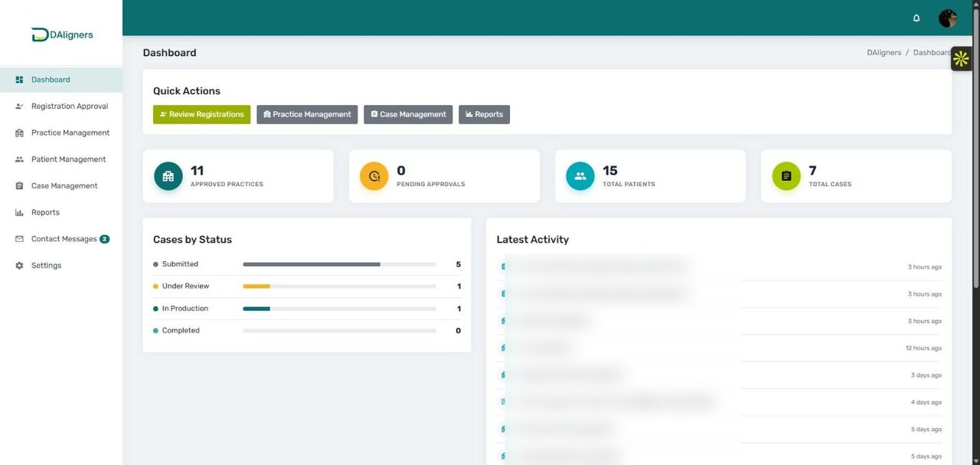Click the In Production progress bar
Screen dimensions: 980x465
(x=339, y=309)
